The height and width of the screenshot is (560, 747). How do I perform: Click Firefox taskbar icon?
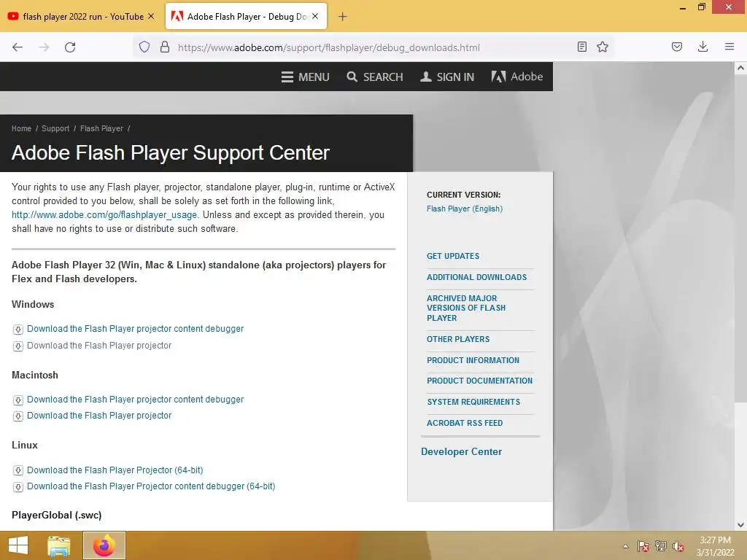(x=104, y=545)
